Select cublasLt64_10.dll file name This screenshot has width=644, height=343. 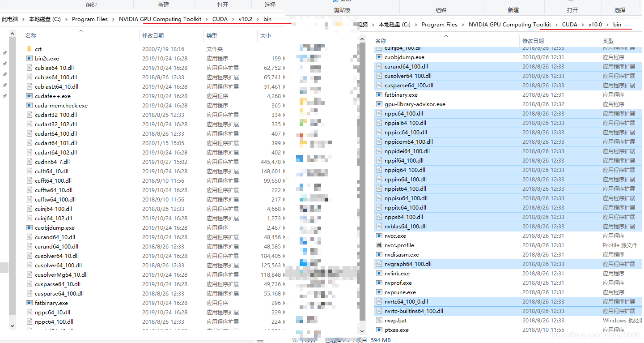point(56,86)
